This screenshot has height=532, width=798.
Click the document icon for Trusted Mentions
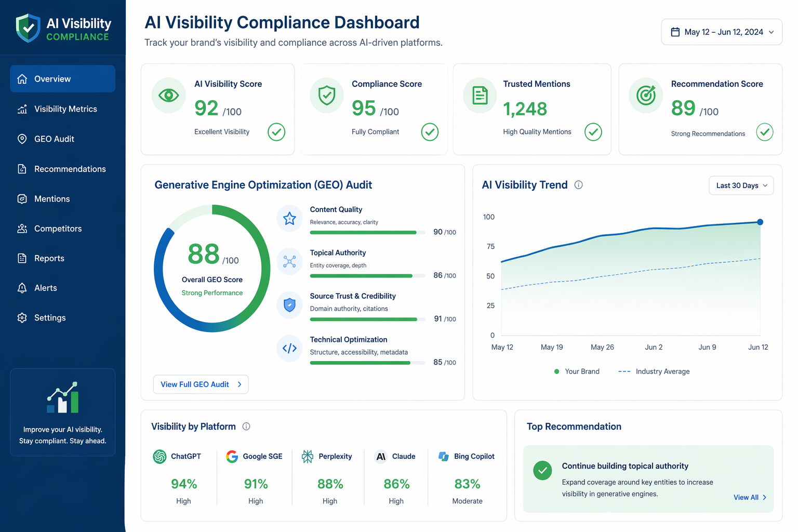click(x=480, y=95)
